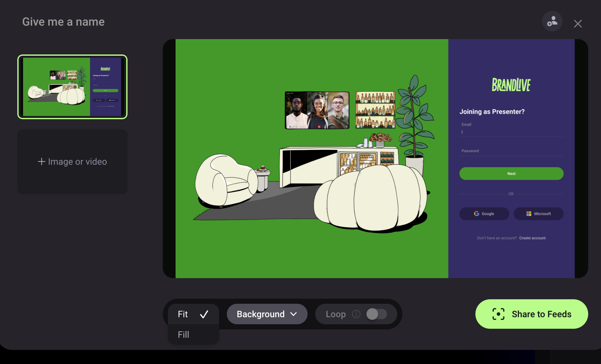Click Share to Feeds button
Screen dimensions: 601x364
click(x=531, y=314)
